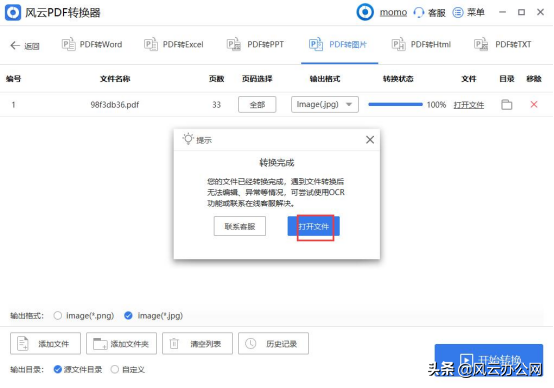This screenshot has width=554, height=388.
Task: Select the image(*.png) radio button
Action: pos(58,316)
